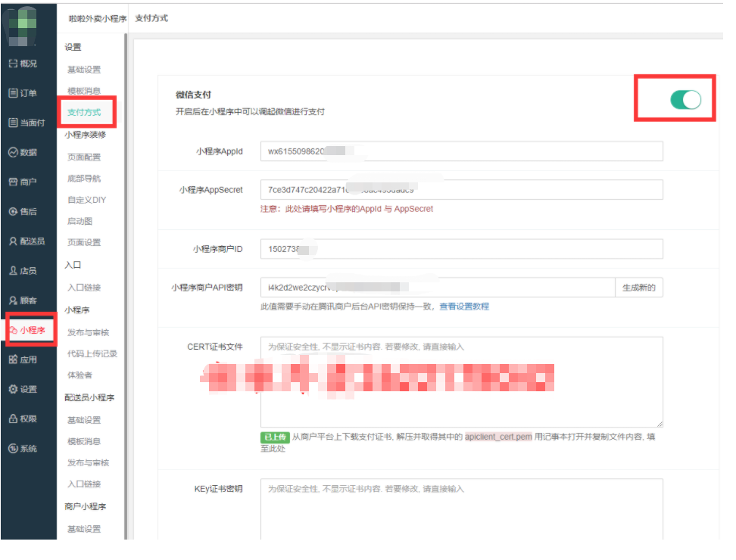736x560 pixels.
Task: Select 小程序 in the main sidebar
Action: pyautogui.click(x=28, y=330)
